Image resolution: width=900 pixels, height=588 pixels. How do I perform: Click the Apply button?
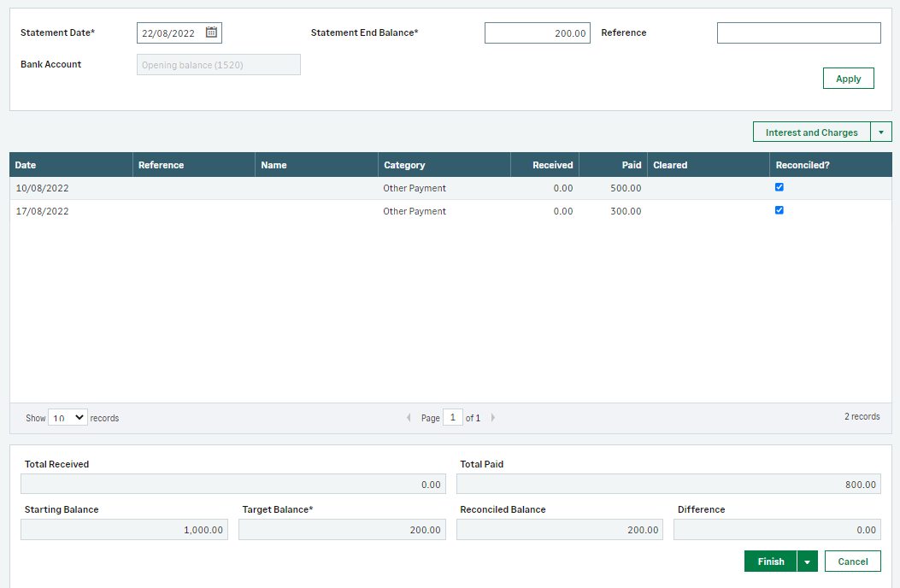pos(848,79)
